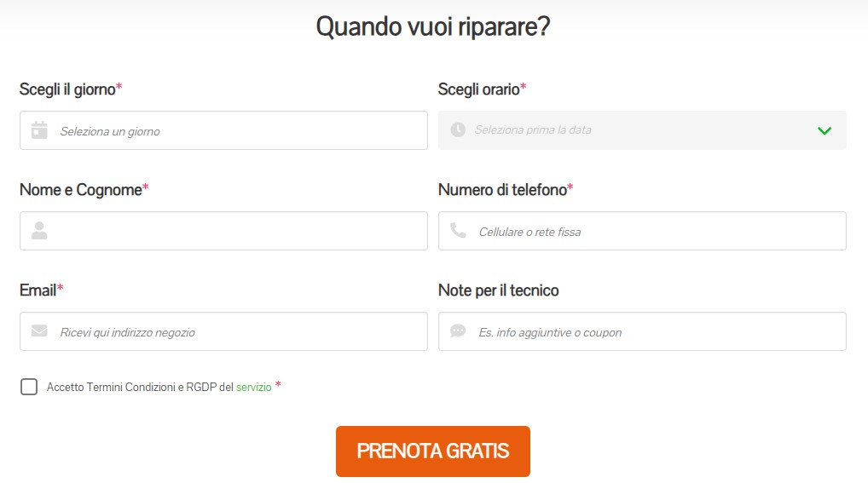Open the Seleziona prima la data dropdown
Viewport: 868px width, 483px height.
[x=631, y=130]
